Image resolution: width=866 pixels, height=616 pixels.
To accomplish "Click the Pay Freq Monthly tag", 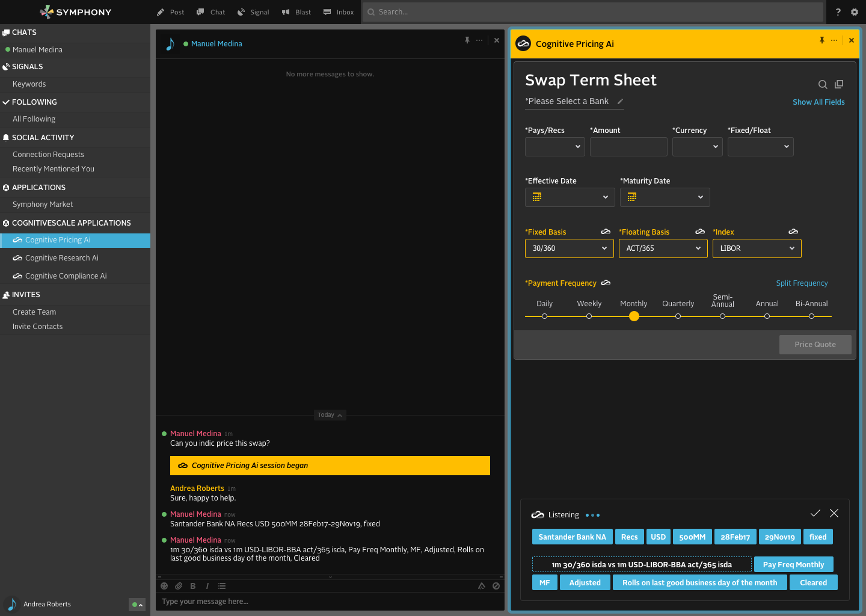I will coord(794,565).
